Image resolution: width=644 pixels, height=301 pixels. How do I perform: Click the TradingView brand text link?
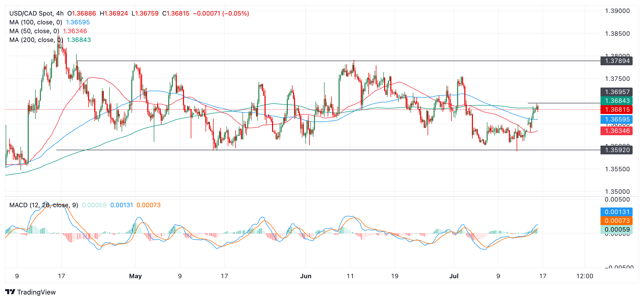[36, 292]
